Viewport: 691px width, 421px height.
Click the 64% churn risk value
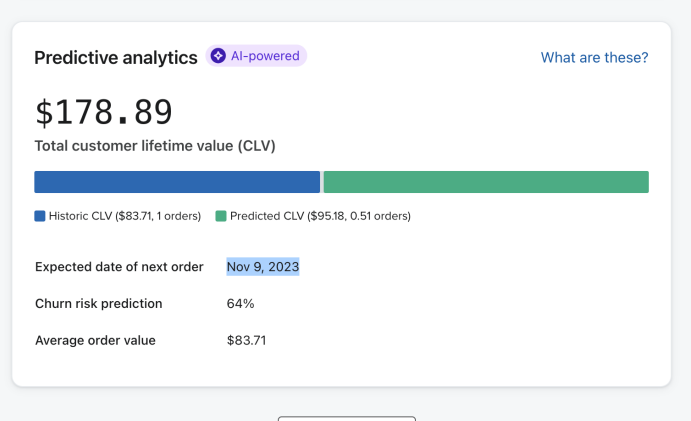(x=241, y=304)
